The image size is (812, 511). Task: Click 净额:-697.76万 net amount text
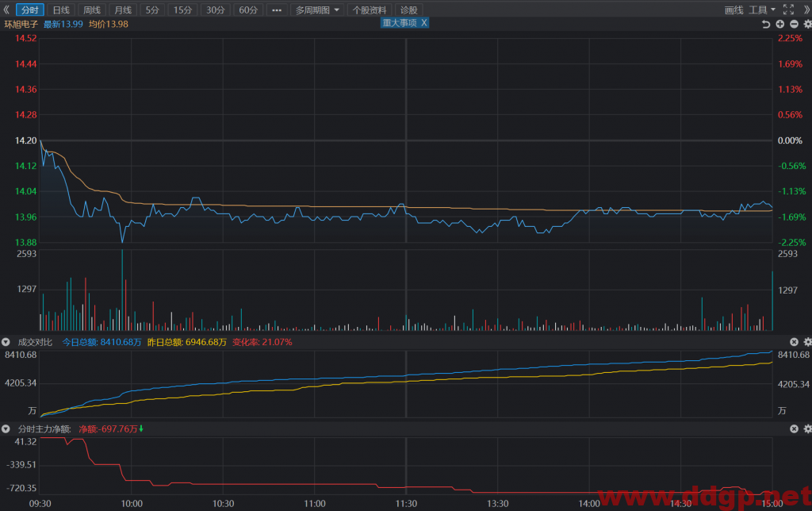point(109,429)
